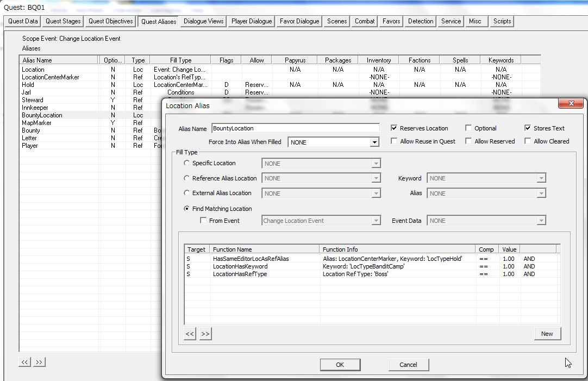Click the conditions list next arrow button
This screenshot has width=588, height=381.
(205, 334)
